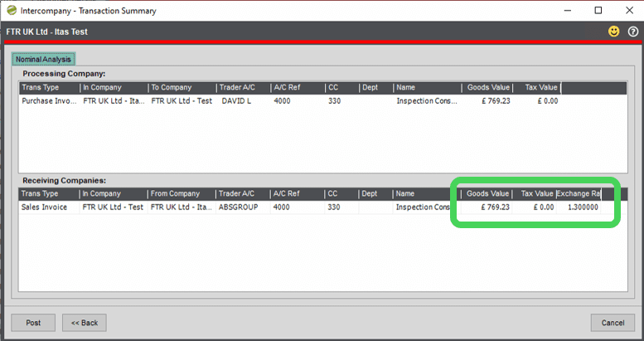The image size is (644, 341).
Task: Maximize the Transaction Summary window
Action: coord(598,10)
